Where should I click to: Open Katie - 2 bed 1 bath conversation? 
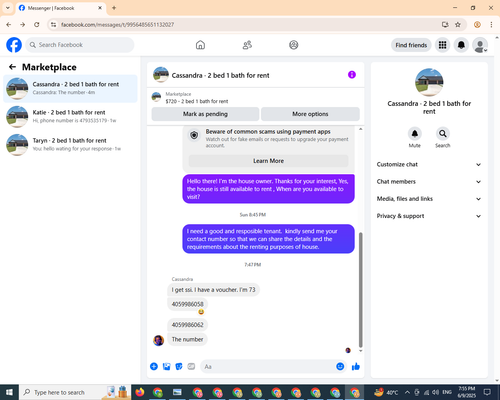pyautogui.click(x=70, y=116)
